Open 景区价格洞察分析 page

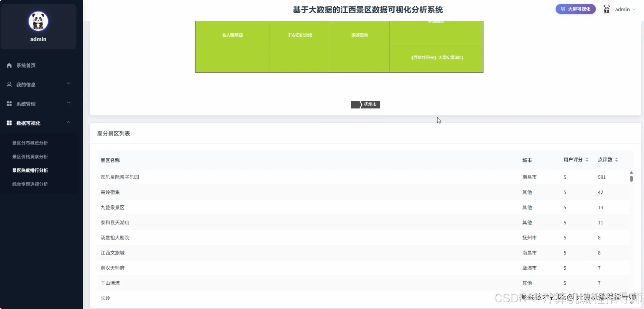(30, 157)
